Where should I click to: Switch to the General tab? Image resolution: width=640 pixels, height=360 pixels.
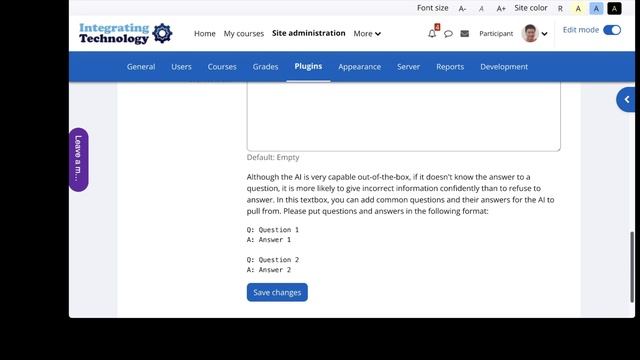click(141, 67)
